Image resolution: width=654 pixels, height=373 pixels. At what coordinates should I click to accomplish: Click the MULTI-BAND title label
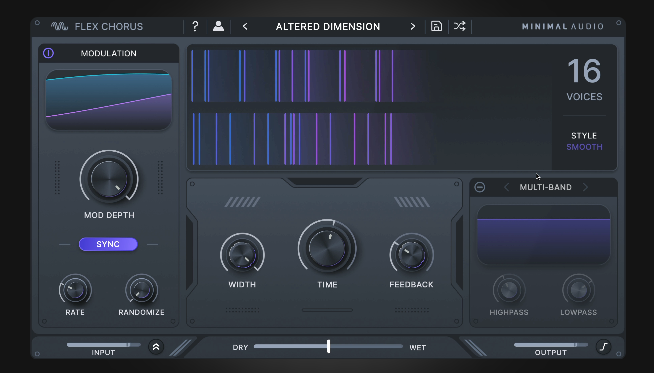click(546, 187)
